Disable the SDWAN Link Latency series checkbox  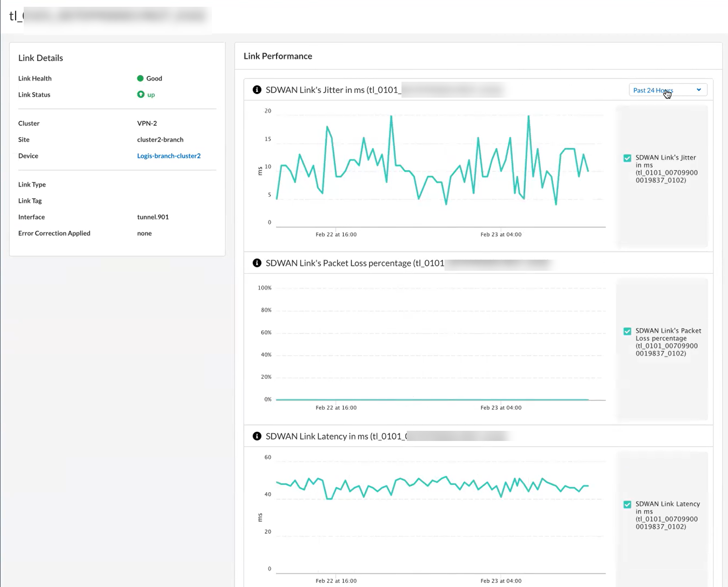[627, 504]
